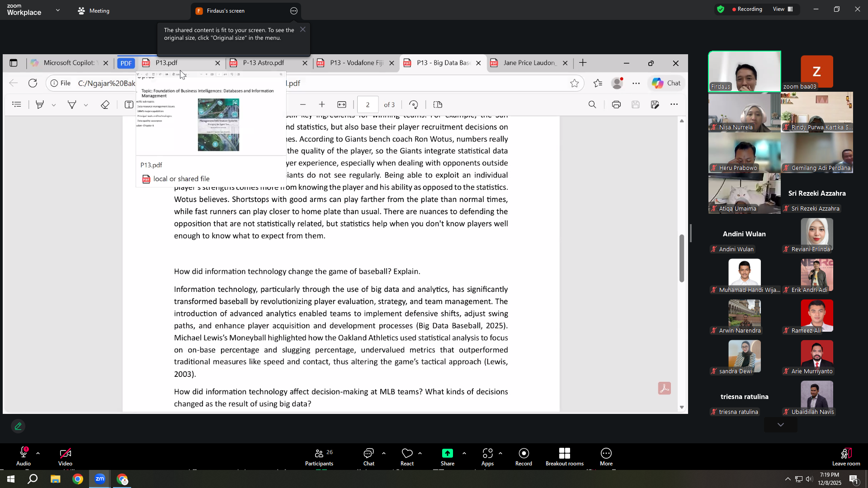Screen dimensions: 868x488
Task: Switch to the P-13 Astro.pdf tab
Action: (269, 63)
